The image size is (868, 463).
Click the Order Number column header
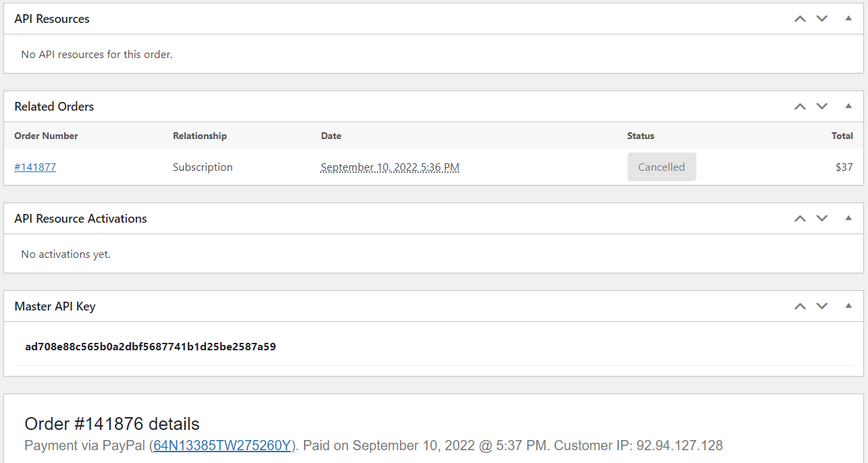(x=46, y=136)
